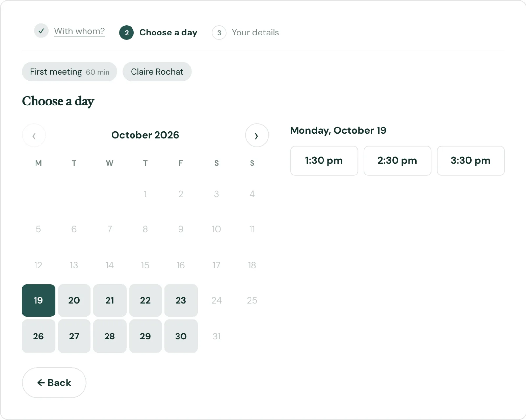Click the 'Monday, October 19' heading
Viewport: 526px width, 420px height.
(338, 130)
